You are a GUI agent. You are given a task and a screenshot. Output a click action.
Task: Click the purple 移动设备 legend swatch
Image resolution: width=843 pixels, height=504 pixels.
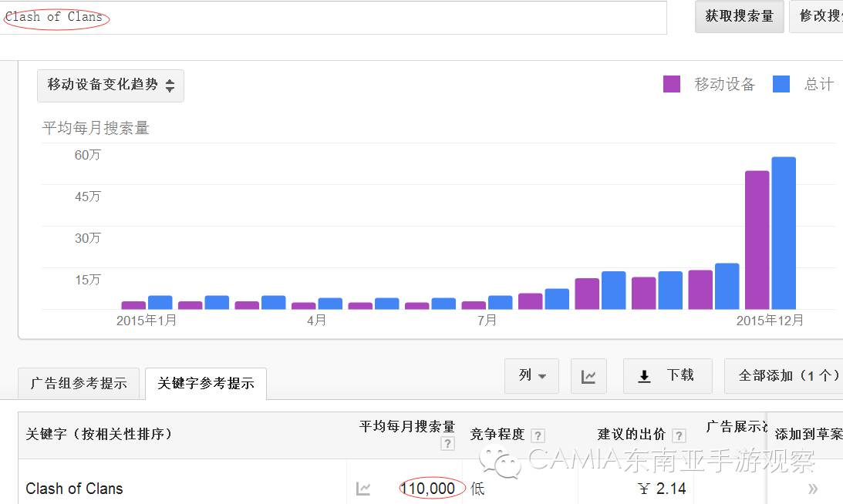672,84
